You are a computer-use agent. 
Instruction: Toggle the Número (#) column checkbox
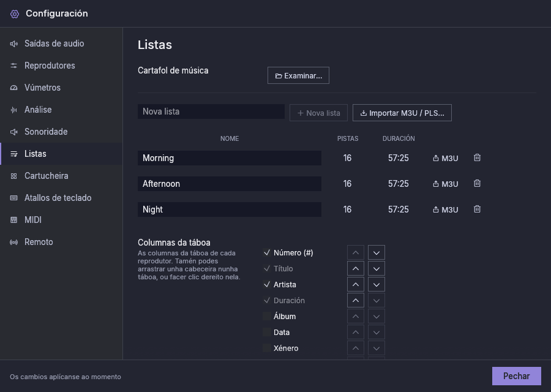tap(267, 252)
